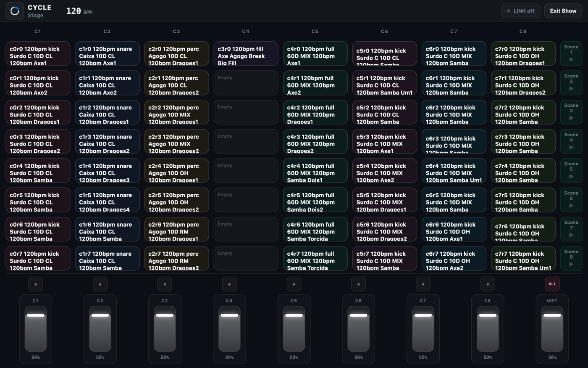588x368 pixels.
Task: Toggle the LINK off switch
Action: (x=520, y=11)
